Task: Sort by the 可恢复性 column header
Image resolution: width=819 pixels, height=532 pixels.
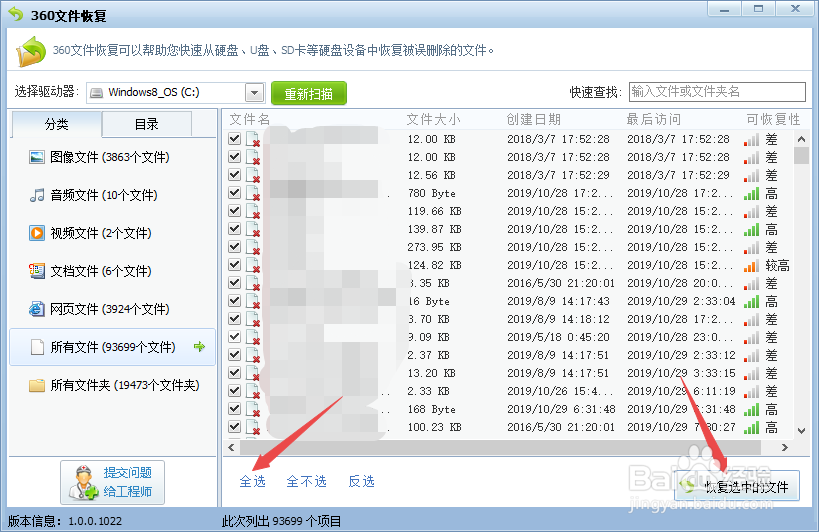Action: pyautogui.click(x=773, y=120)
